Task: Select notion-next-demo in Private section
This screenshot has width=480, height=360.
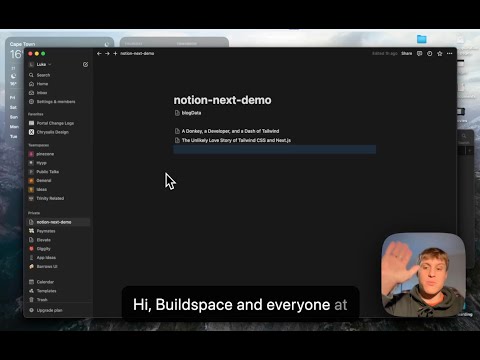Action: tap(58, 222)
